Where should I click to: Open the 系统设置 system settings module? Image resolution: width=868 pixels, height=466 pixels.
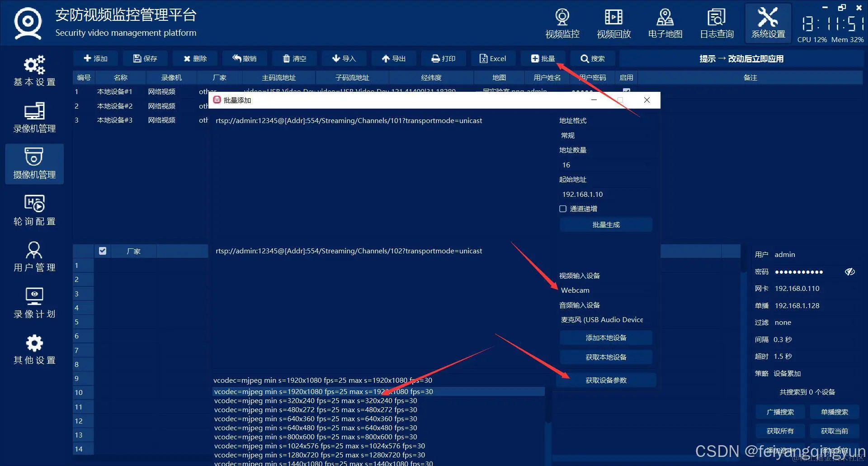(768, 24)
